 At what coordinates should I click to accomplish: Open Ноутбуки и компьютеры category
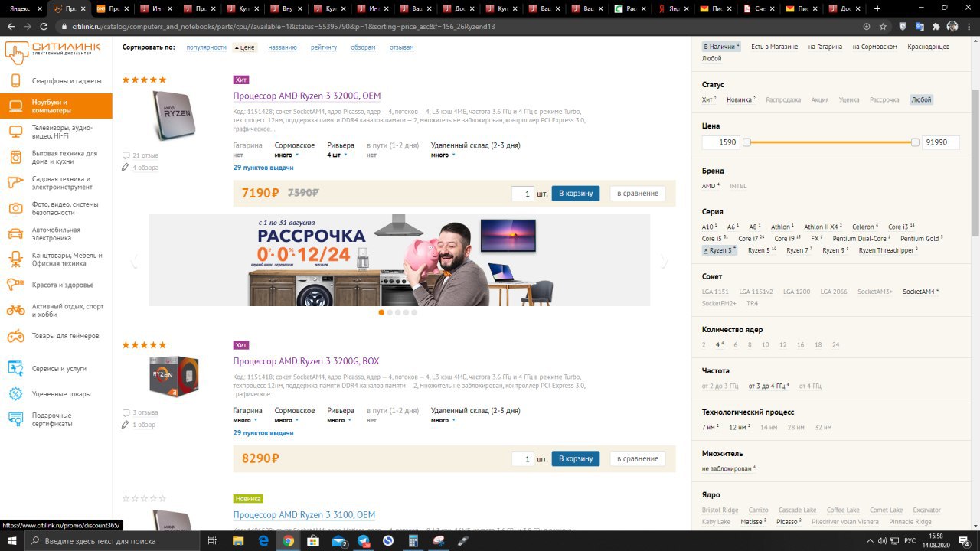coord(56,106)
